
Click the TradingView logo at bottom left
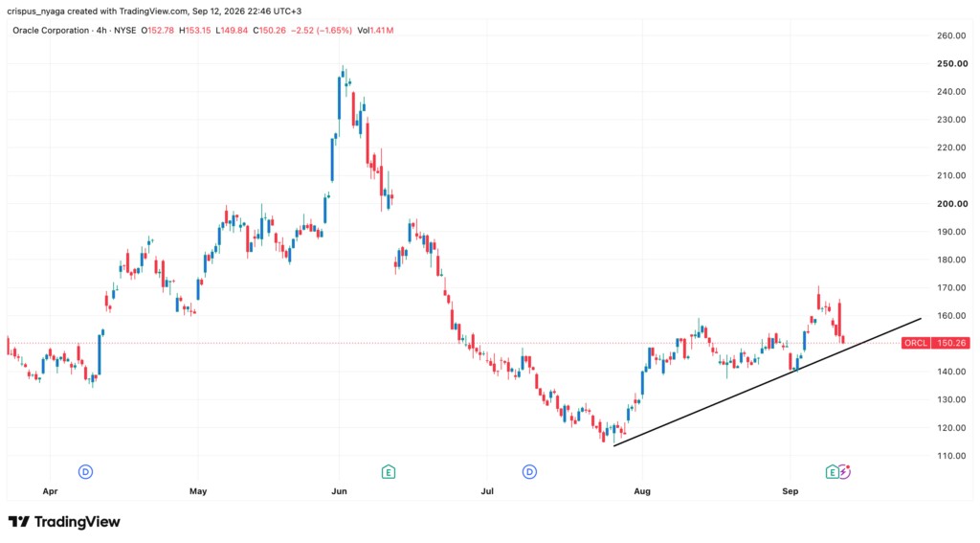[64, 522]
